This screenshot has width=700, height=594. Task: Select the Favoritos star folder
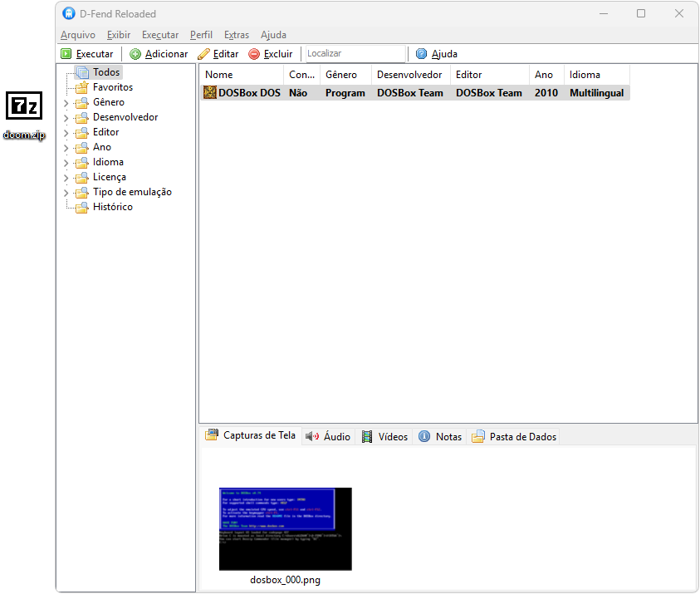[x=81, y=87]
